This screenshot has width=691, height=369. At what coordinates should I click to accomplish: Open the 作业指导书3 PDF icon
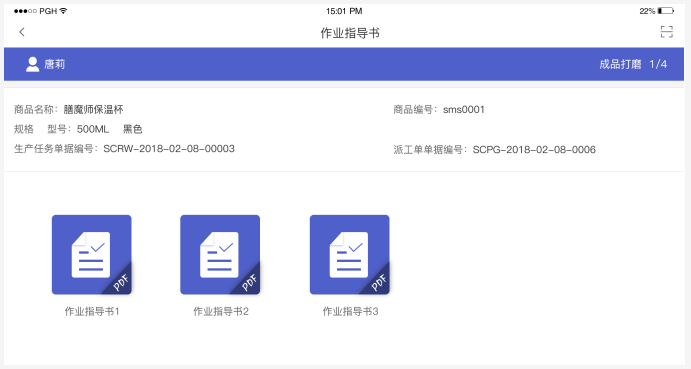349,255
